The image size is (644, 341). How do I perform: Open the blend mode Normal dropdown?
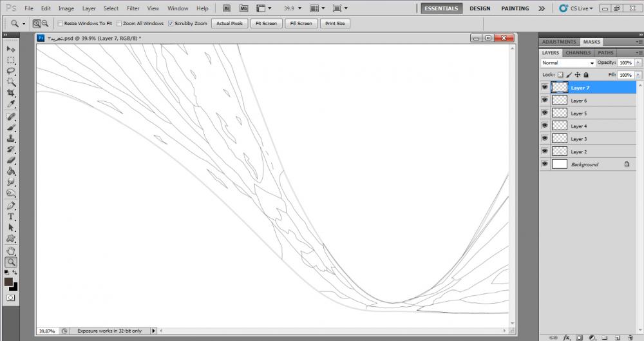point(568,63)
